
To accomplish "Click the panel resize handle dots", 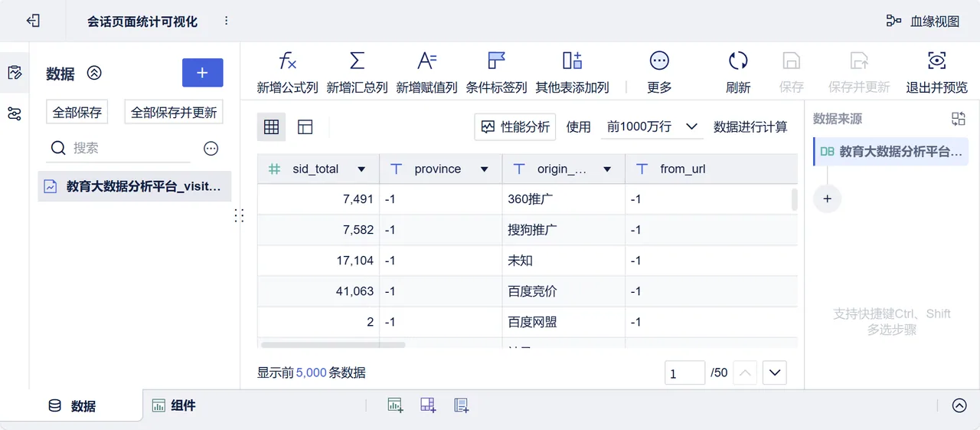I will coord(239,215).
